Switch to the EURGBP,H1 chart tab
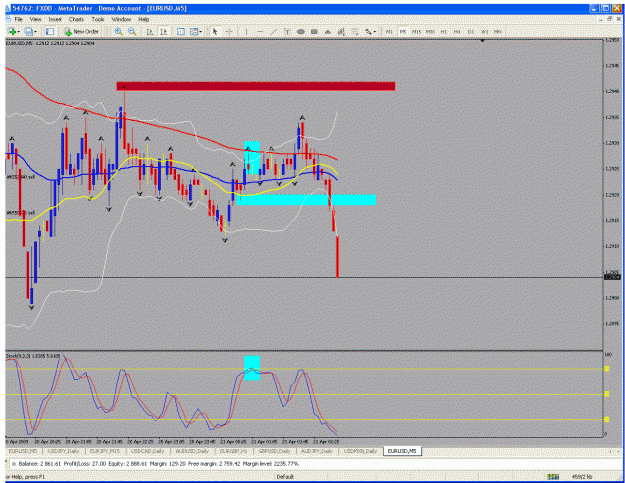 [x=234, y=451]
